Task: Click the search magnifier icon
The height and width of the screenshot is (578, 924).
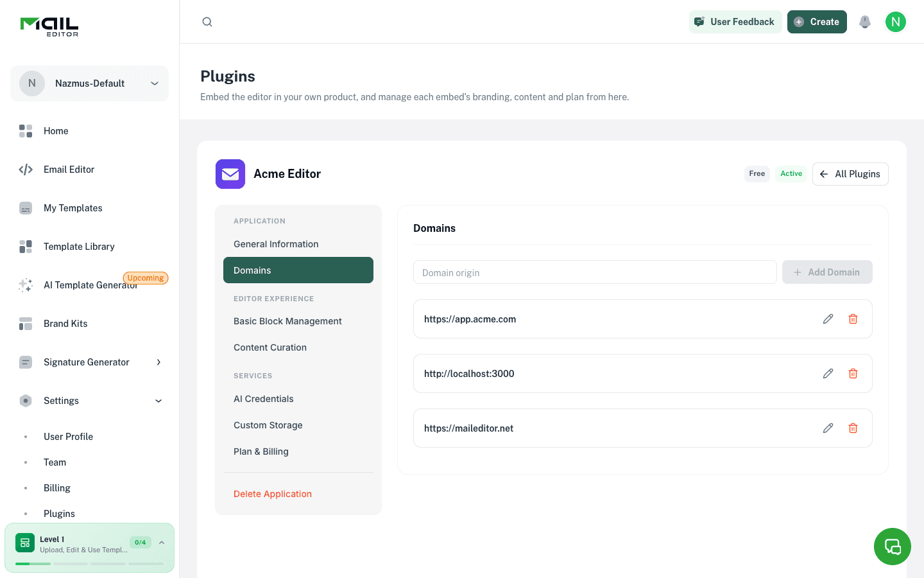Action: pyautogui.click(x=207, y=22)
